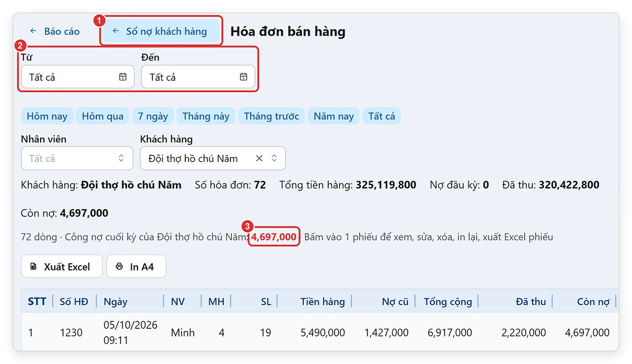The image size is (632, 364).
Task: Click the date 05/10/2026 09:11 cell
Action: pyautogui.click(x=130, y=332)
